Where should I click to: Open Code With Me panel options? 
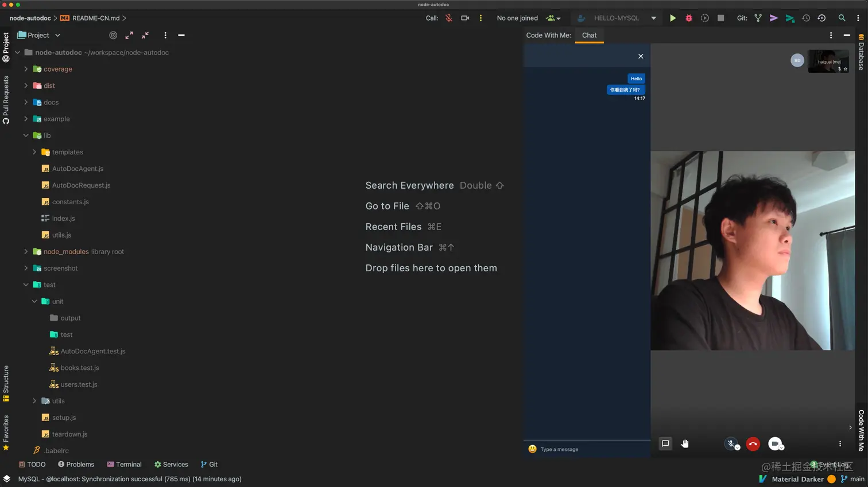point(831,35)
